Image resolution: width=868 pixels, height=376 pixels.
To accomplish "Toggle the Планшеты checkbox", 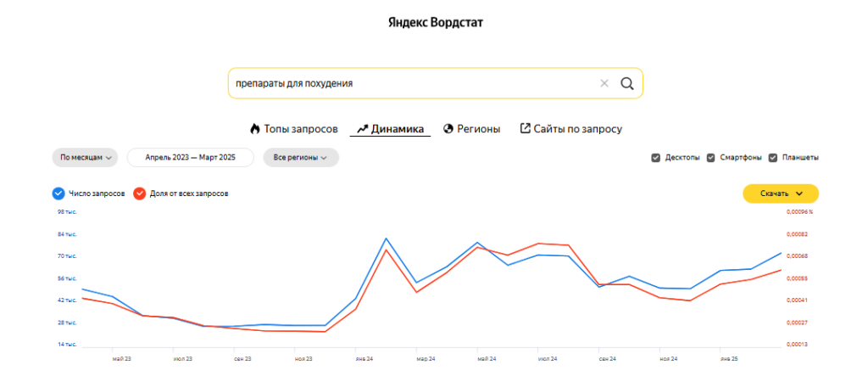I will pos(773,158).
